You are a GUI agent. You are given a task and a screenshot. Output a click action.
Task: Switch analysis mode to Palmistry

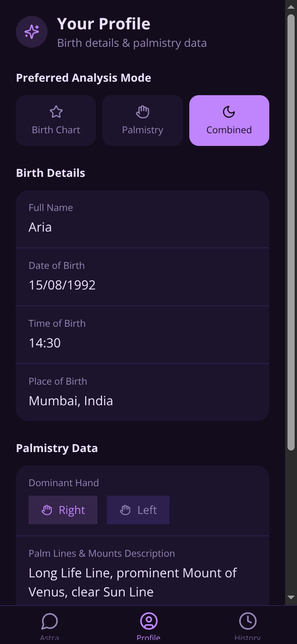(x=143, y=121)
